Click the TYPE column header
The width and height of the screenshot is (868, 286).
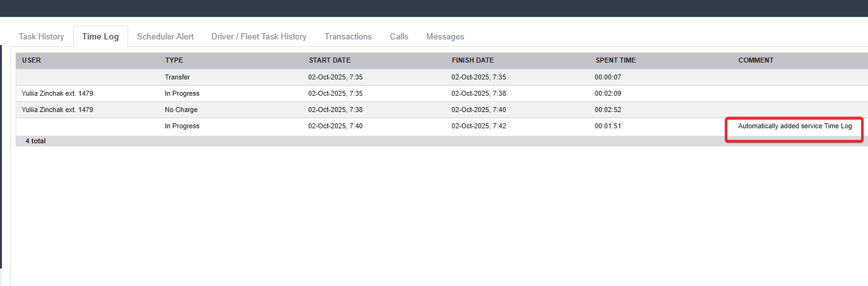pyautogui.click(x=174, y=61)
